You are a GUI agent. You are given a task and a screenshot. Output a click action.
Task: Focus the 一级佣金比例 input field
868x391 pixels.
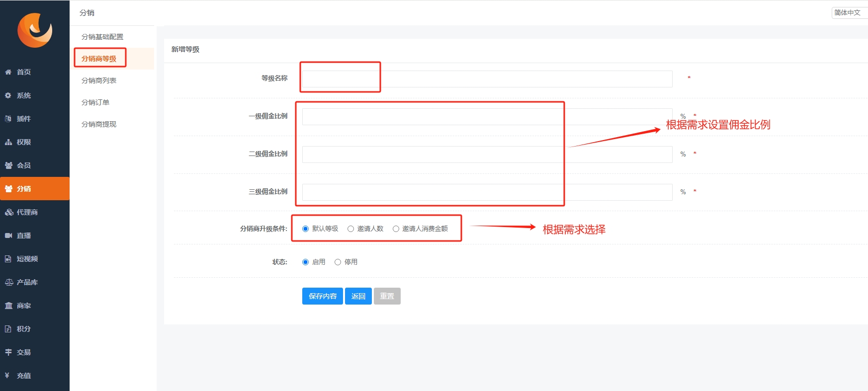[x=487, y=117]
